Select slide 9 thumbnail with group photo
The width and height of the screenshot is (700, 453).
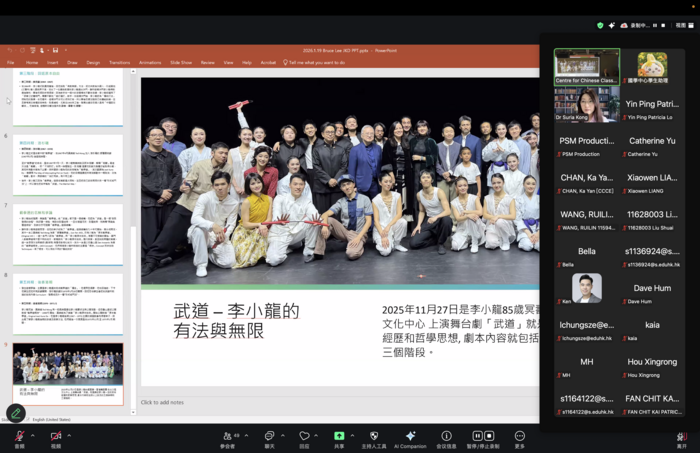(68, 374)
